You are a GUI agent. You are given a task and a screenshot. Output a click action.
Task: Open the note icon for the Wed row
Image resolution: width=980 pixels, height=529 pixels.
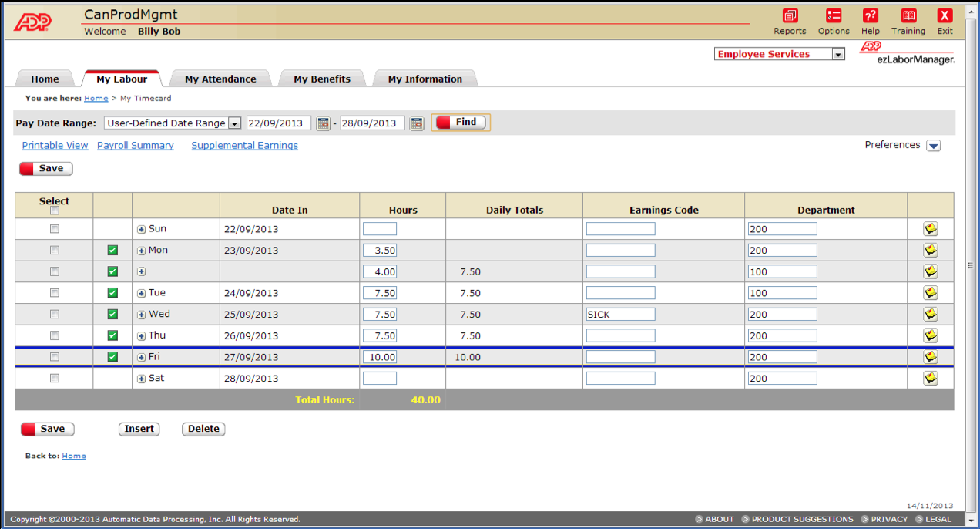931,315
